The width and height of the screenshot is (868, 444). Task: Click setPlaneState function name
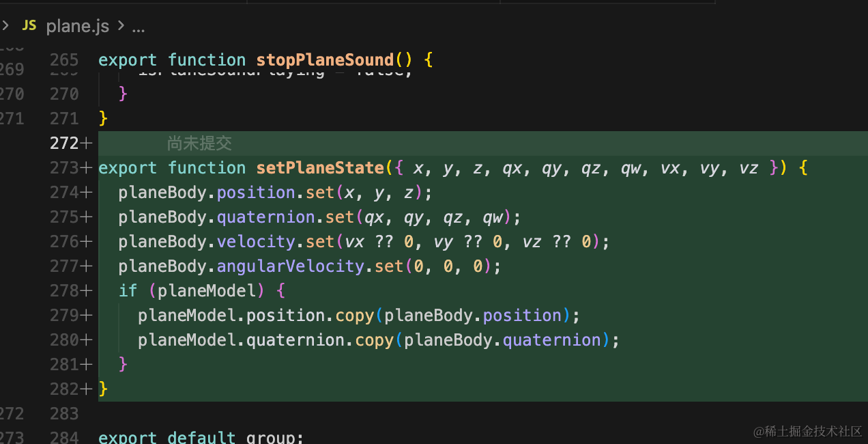point(320,168)
